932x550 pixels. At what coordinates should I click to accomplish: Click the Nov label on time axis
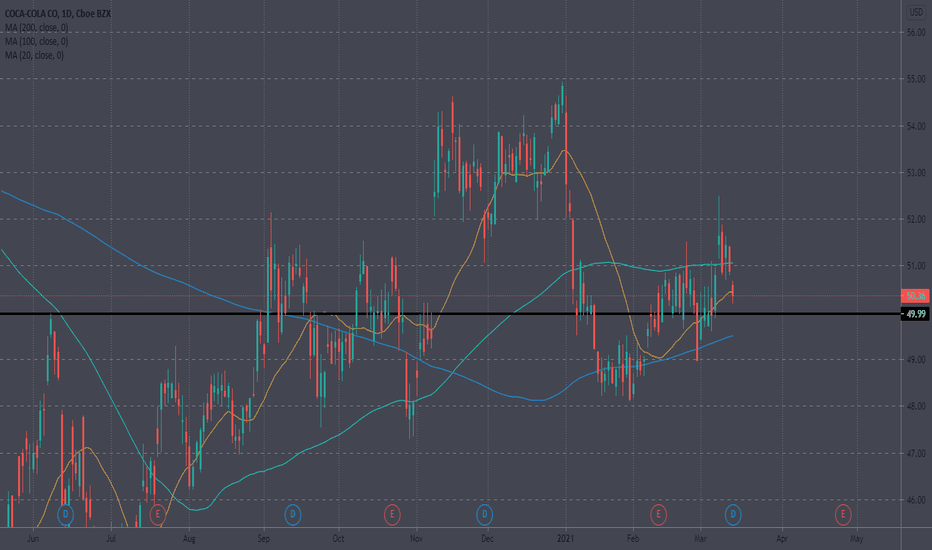tap(417, 539)
